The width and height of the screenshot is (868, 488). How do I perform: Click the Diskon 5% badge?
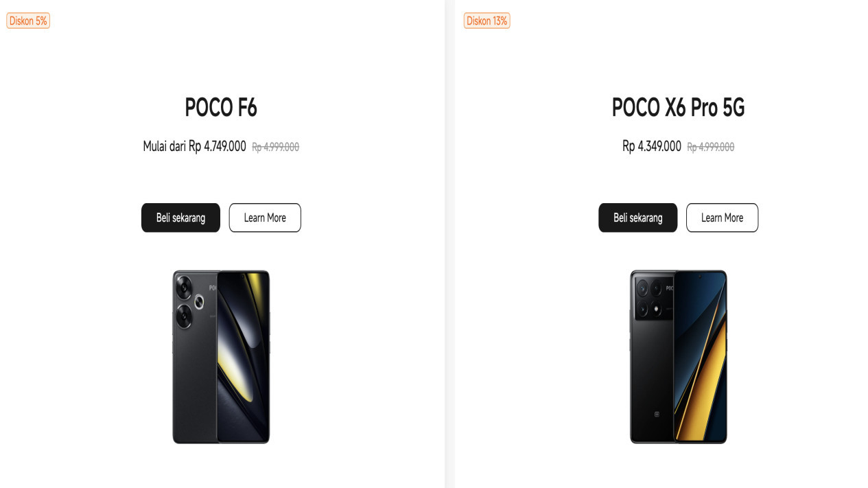click(28, 21)
